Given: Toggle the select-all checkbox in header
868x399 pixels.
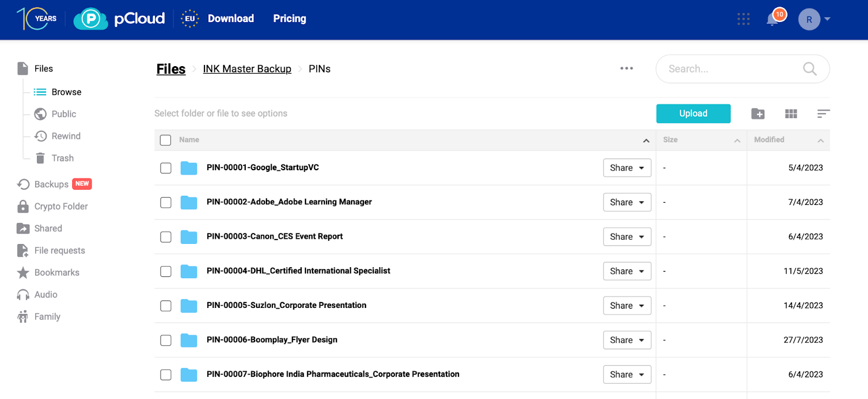Looking at the screenshot, I should 165,140.
